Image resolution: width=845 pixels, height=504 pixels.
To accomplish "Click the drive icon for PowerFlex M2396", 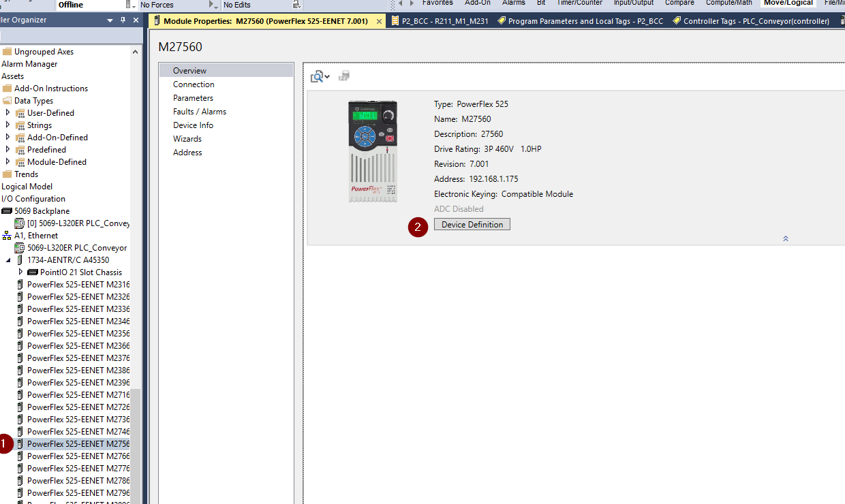I will point(20,383).
